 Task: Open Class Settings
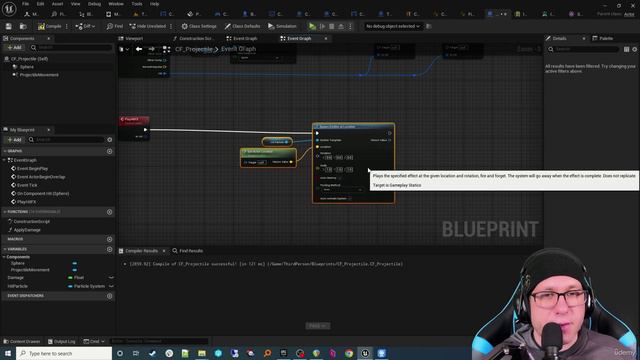click(199, 26)
